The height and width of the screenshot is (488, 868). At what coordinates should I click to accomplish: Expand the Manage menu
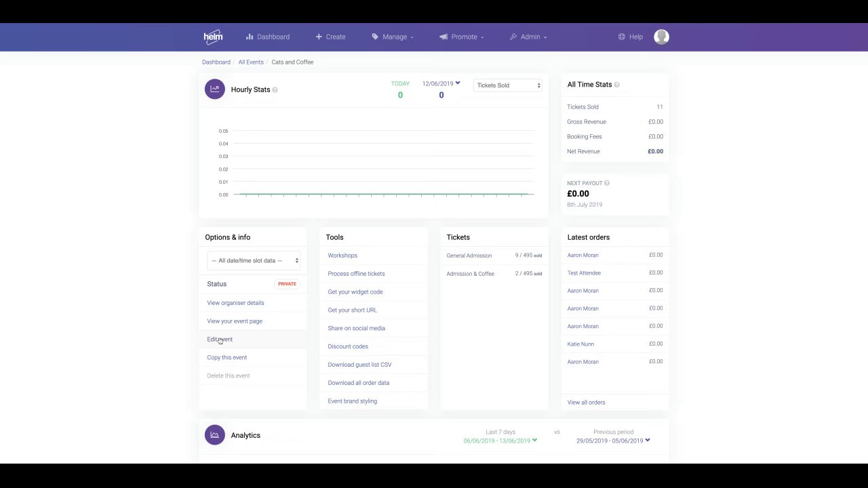point(393,37)
